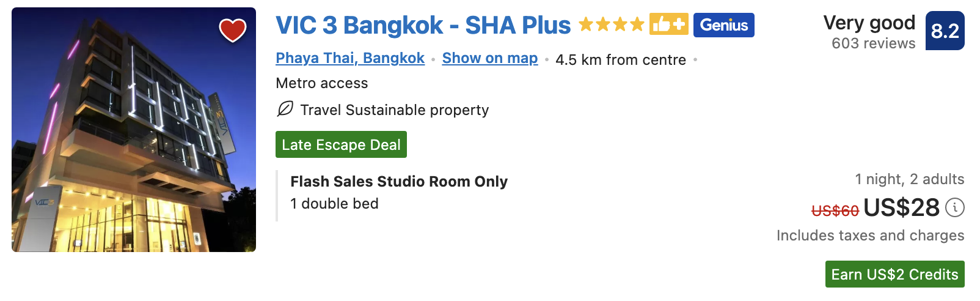Open the Phaya Thai, Bangkok link
The image size is (980, 301).
[350, 58]
